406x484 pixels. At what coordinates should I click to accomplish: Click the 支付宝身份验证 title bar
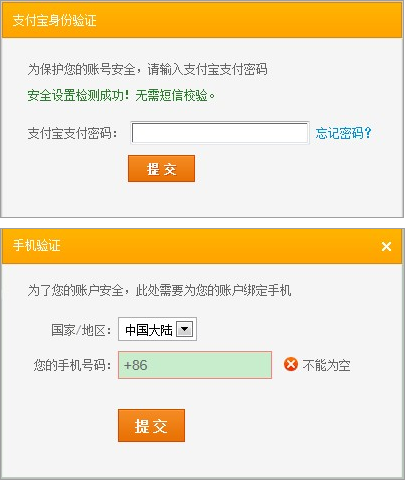pos(202,20)
